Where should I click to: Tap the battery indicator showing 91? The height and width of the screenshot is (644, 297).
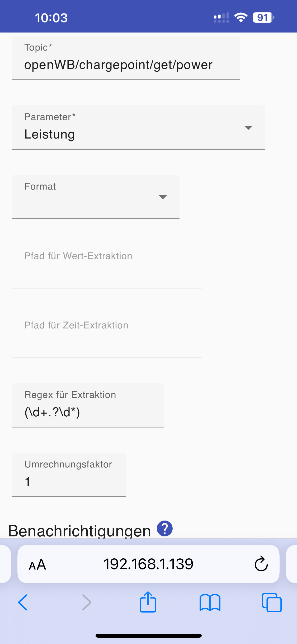(x=263, y=18)
